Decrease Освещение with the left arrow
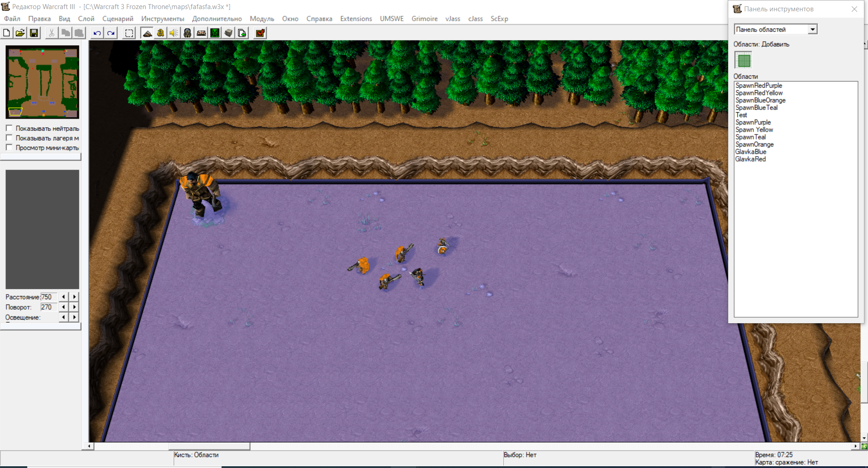The height and width of the screenshot is (468, 868). coord(63,317)
